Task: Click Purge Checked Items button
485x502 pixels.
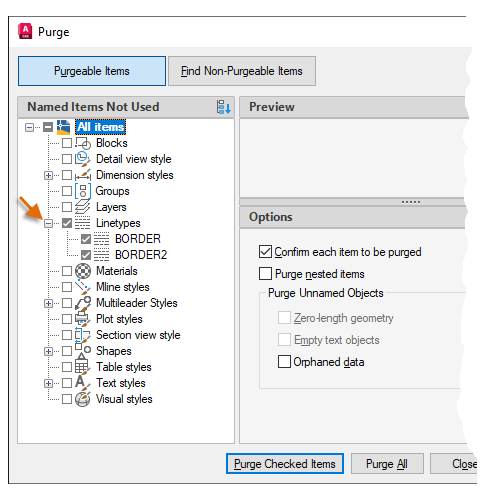Action: (x=285, y=464)
